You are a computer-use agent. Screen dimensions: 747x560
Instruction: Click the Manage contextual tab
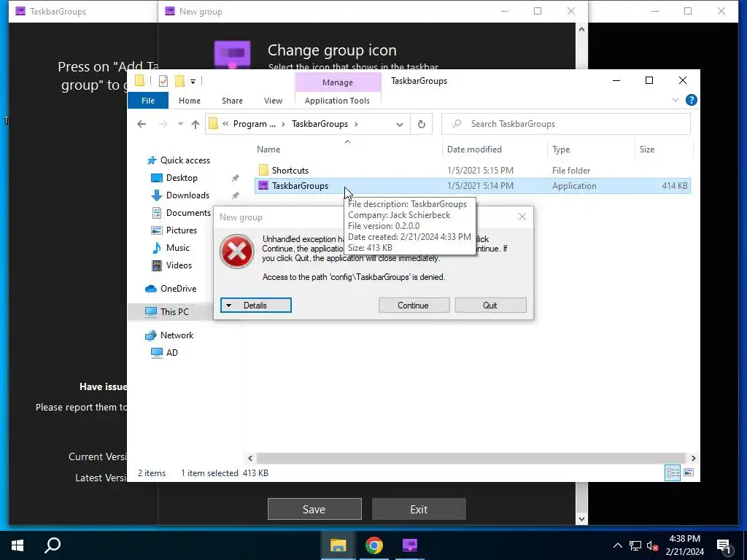(x=337, y=82)
